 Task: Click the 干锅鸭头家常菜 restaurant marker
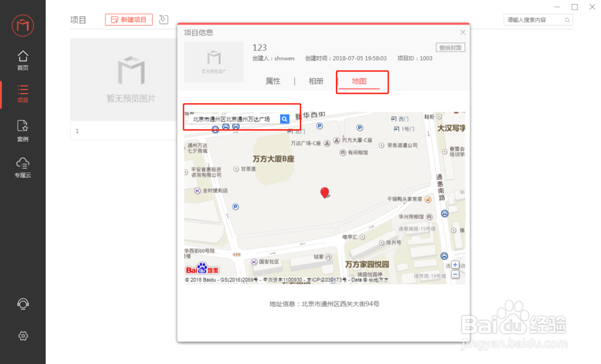click(428, 199)
